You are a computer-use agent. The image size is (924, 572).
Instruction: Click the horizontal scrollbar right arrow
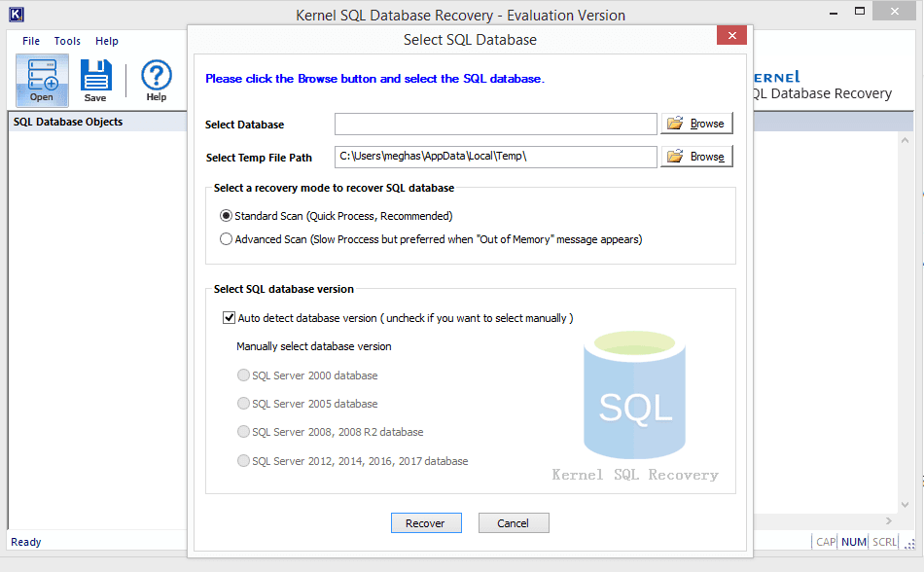[888, 522]
